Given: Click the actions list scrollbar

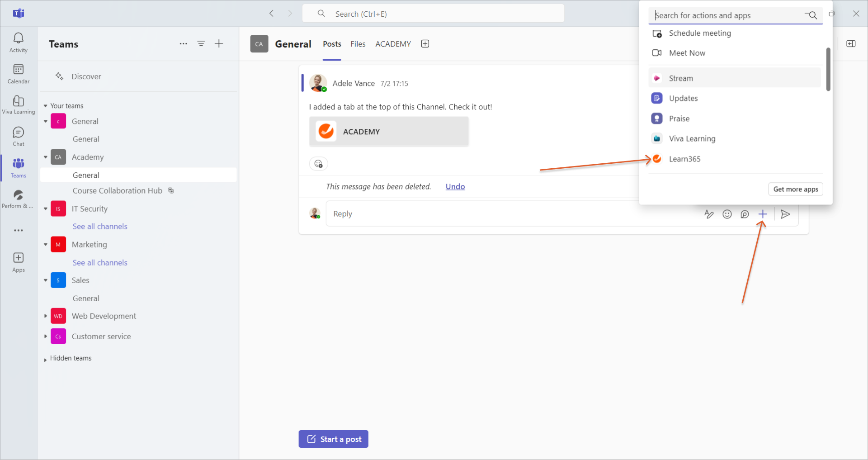Looking at the screenshot, I should [828, 69].
